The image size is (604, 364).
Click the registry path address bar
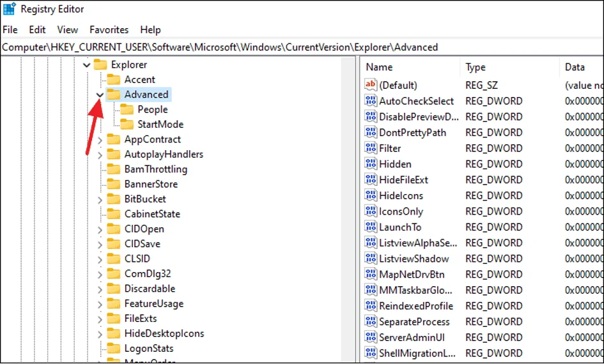[302, 47]
